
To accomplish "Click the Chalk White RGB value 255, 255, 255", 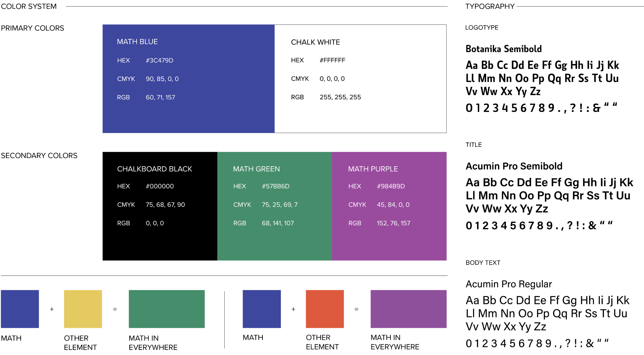I will 340,97.
